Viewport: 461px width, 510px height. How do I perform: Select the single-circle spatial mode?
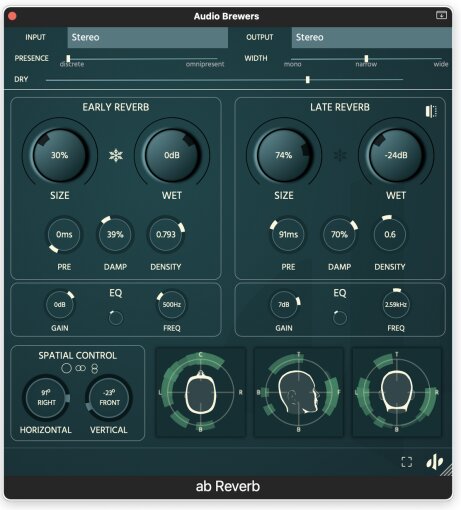point(66,368)
